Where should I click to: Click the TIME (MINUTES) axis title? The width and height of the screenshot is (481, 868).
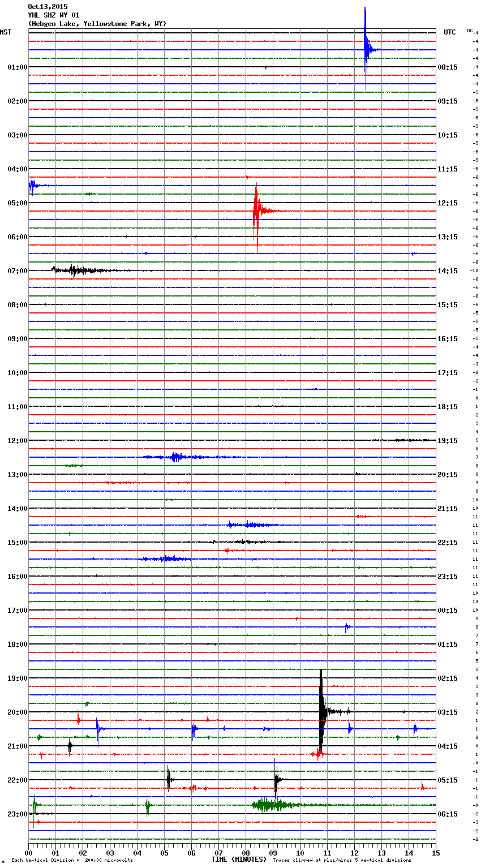239,860
